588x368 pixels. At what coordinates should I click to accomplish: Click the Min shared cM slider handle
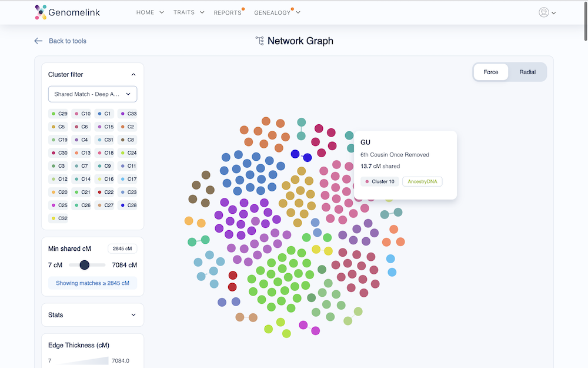click(x=84, y=265)
